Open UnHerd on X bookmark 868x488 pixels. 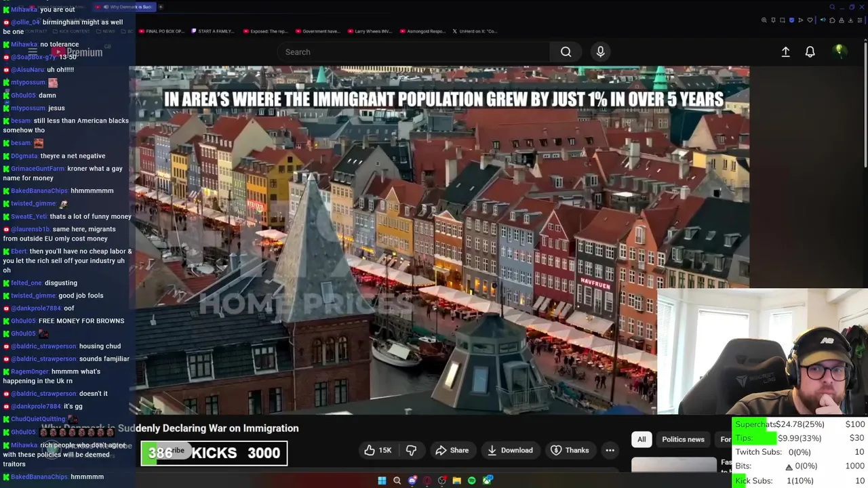point(475,31)
